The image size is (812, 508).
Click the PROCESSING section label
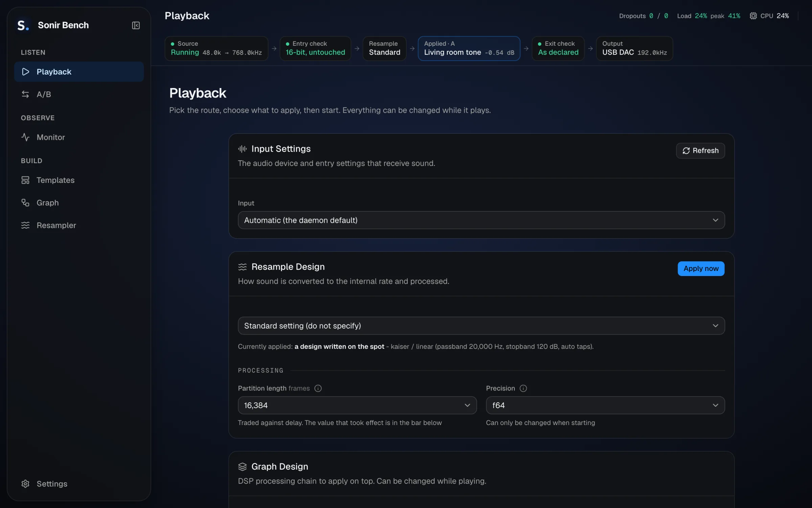261,371
